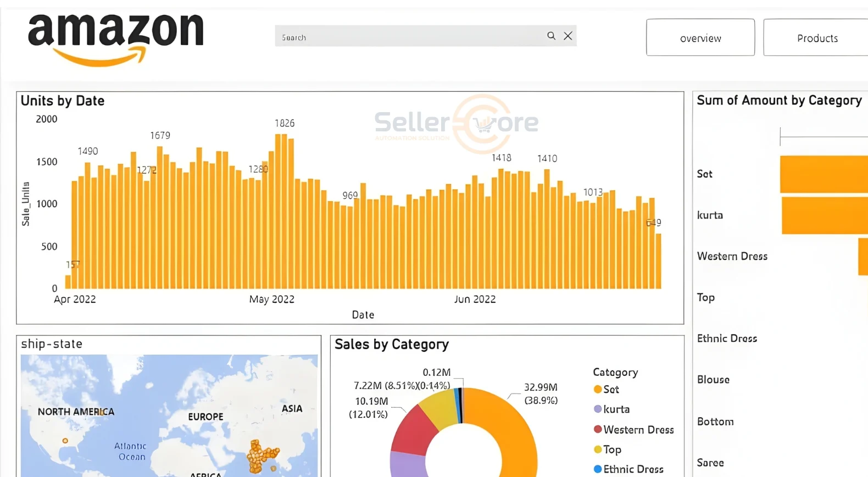Click the 'May 2022' axis label
The image size is (868, 477).
click(x=272, y=299)
